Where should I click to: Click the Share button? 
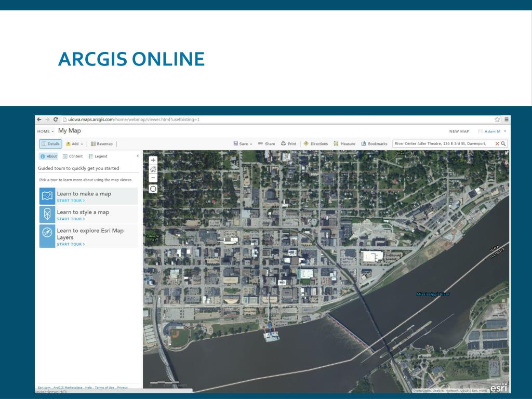[267, 144]
